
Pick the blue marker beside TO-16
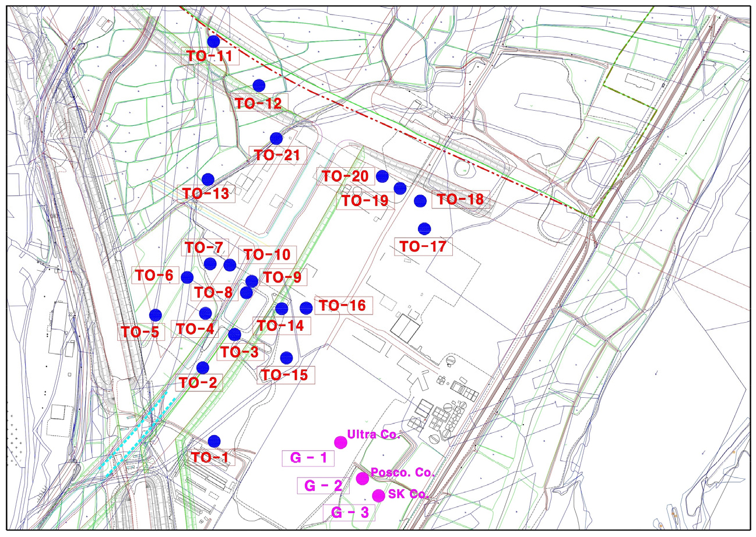(x=305, y=308)
